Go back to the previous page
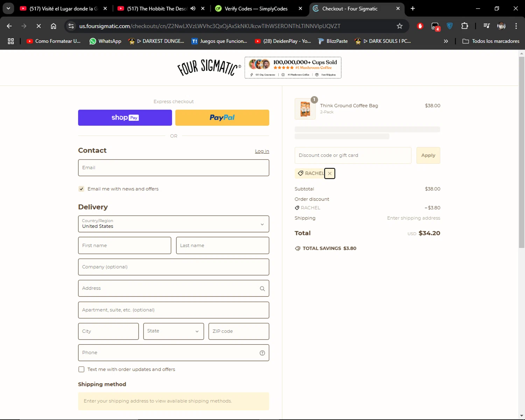Viewport: 525px width, 420px height. [x=9, y=26]
